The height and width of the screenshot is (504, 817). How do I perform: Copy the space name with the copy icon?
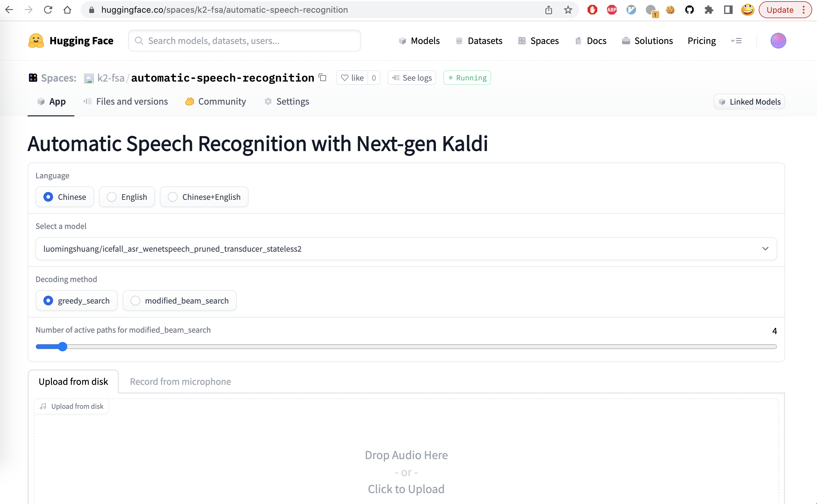coord(322,78)
